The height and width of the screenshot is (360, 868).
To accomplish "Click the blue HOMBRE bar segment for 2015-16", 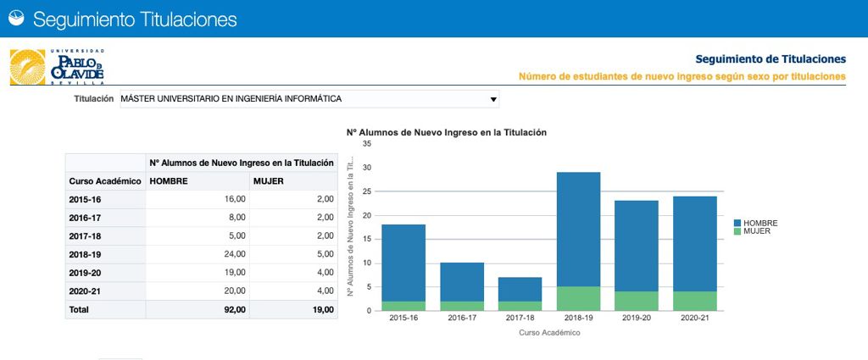I will (403, 263).
